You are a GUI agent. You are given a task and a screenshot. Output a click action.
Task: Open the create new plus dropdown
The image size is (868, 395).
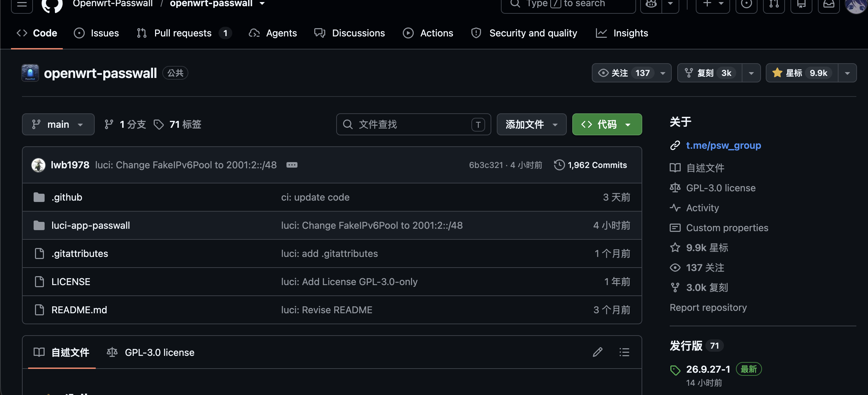(x=713, y=4)
